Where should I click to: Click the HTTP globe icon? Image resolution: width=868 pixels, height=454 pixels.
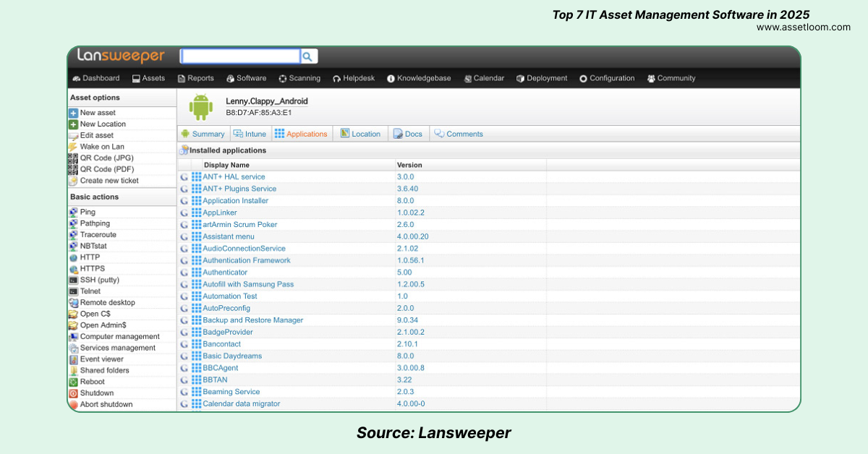point(73,257)
